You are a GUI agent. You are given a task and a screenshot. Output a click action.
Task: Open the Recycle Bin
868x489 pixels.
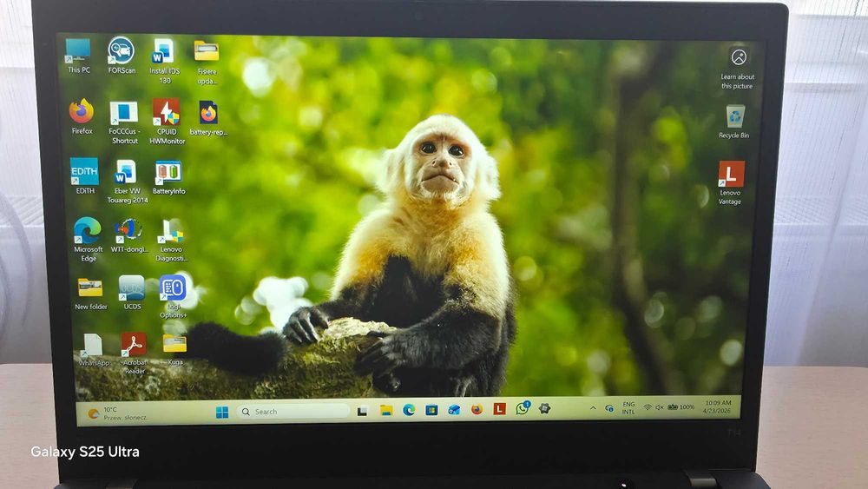734,122
